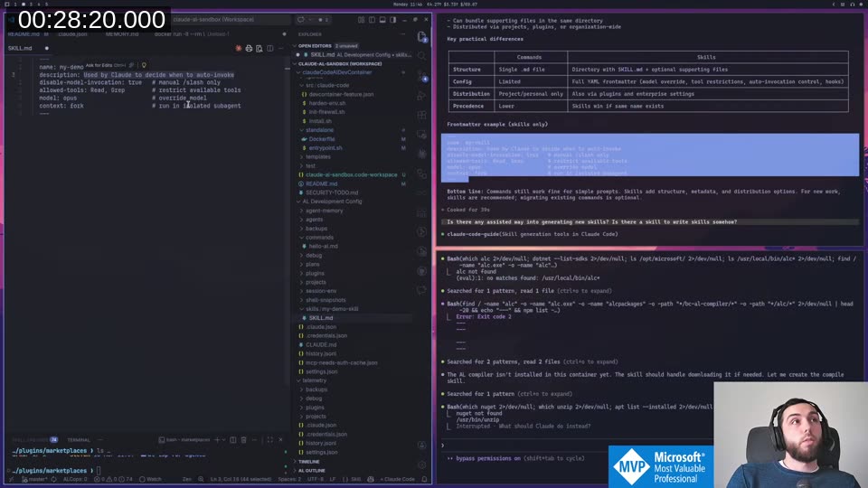The image size is (868, 488).
Task: Switch to the docker run Untitled-1 tab
Action: tap(191, 34)
